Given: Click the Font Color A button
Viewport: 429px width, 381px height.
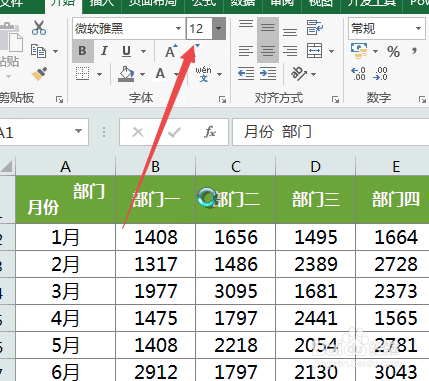Looking at the screenshot, I should tap(160, 74).
